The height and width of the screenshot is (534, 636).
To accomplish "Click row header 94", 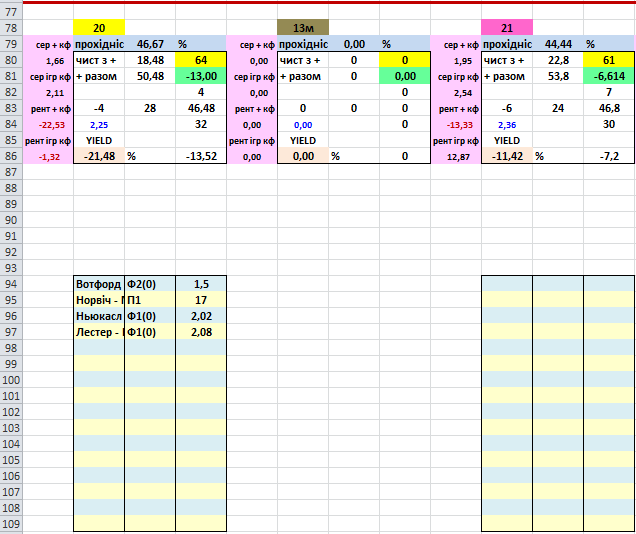I will coord(11,284).
